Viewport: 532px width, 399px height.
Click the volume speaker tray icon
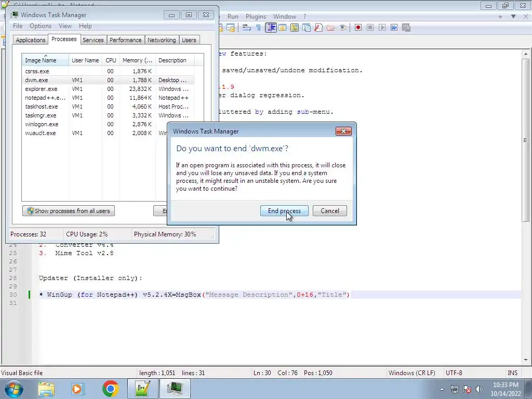pyautogui.click(x=479, y=389)
